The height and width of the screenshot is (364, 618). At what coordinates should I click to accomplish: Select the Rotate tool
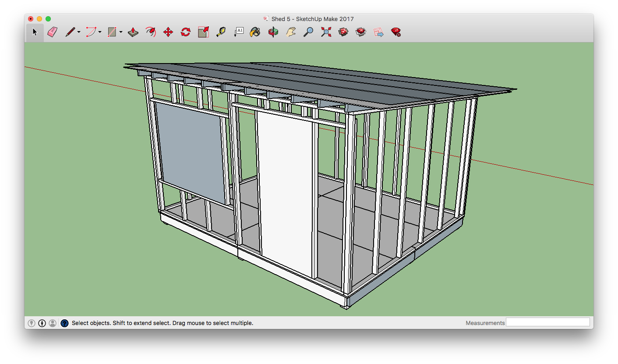click(184, 32)
